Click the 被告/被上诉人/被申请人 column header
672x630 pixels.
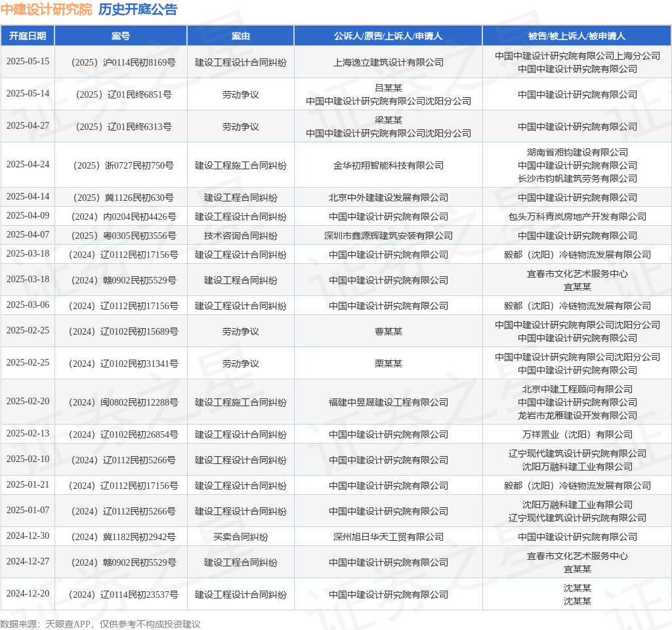pyautogui.click(x=577, y=36)
